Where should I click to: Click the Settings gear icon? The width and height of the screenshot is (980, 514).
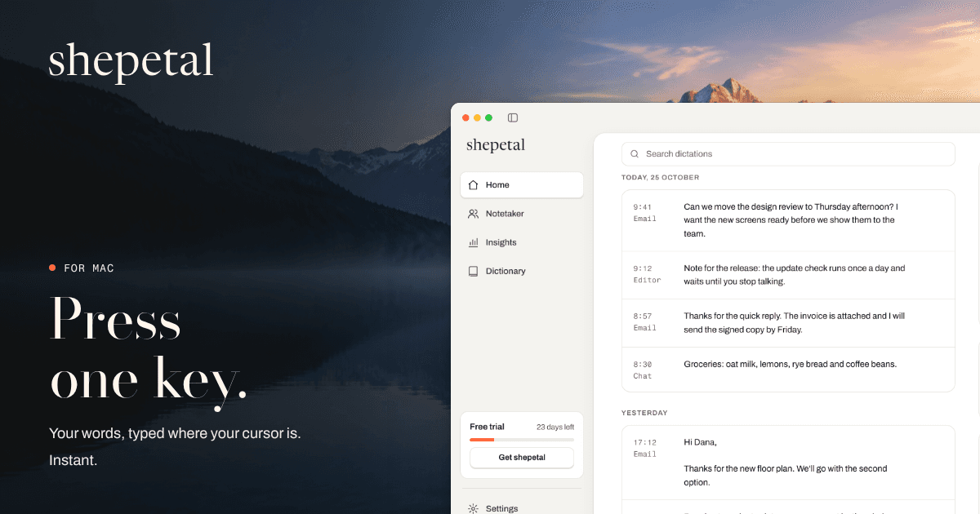coord(473,508)
